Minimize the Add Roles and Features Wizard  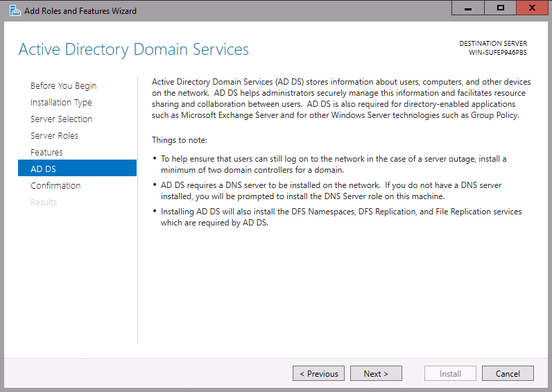pos(468,8)
